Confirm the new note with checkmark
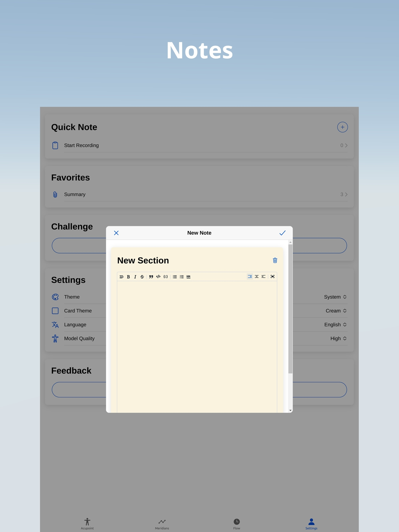 click(x=282, y=233)
